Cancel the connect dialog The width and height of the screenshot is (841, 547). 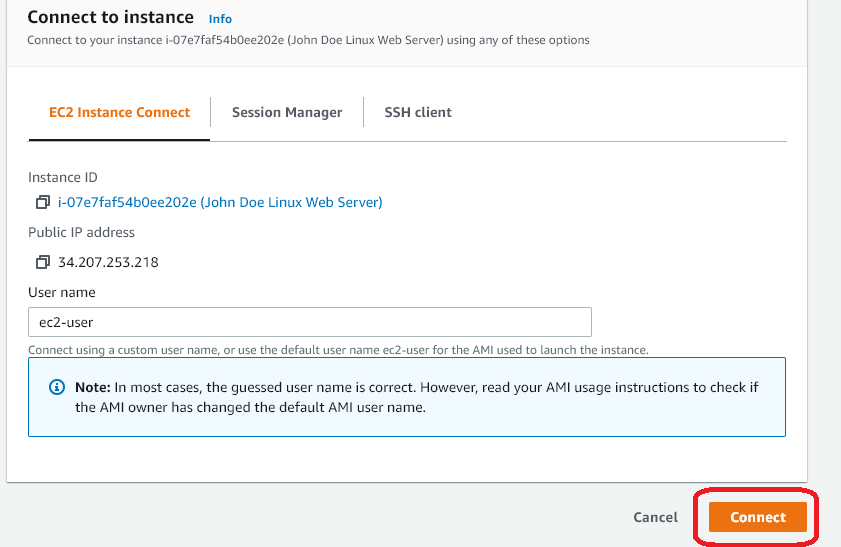point(655,517)
